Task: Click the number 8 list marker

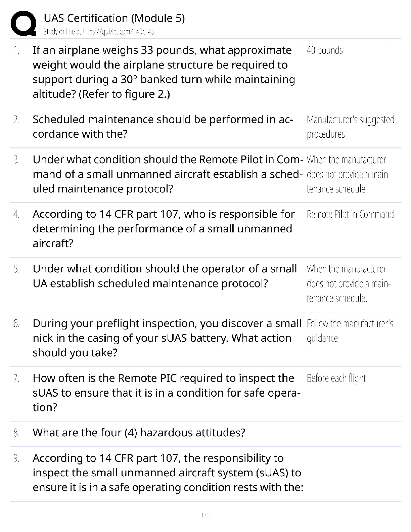Action: [x=16, y=433]
